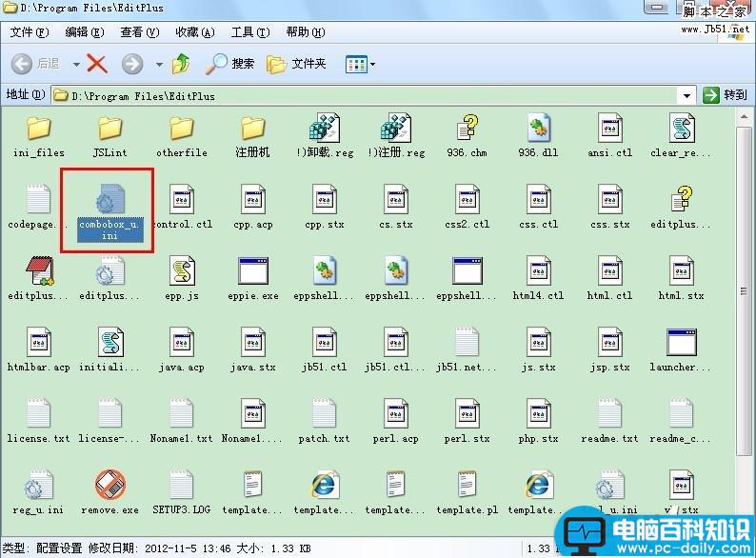
Task: Select the html4.ctl file
Action: coord(538,279)
